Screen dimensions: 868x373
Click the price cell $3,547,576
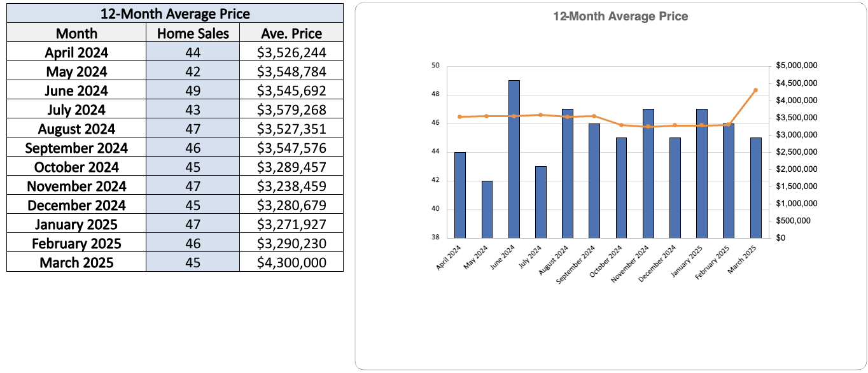[291, 148]
